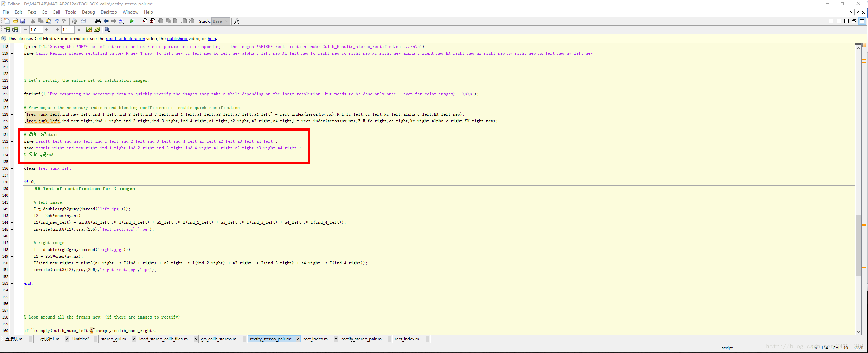Click the Cut scissors icon

[33, 21]
